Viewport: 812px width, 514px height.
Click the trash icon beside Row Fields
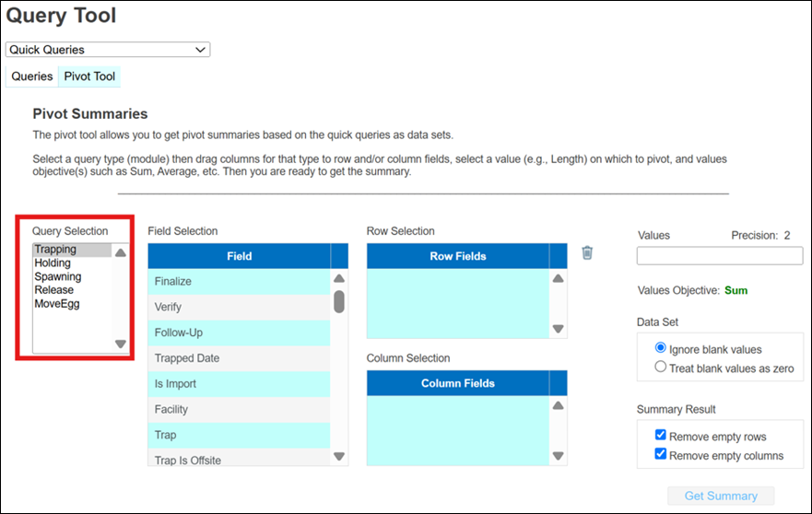tap(587, 252)
